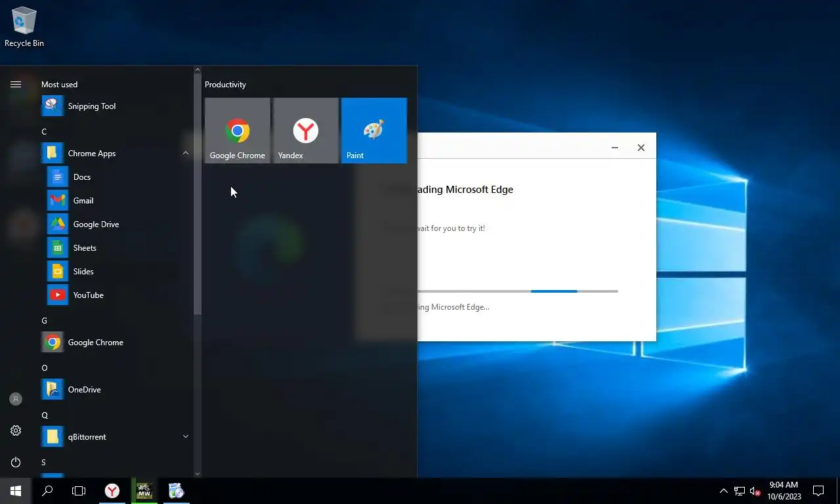
Task: Open the notification center icon
Action: [x=818, y=491]
